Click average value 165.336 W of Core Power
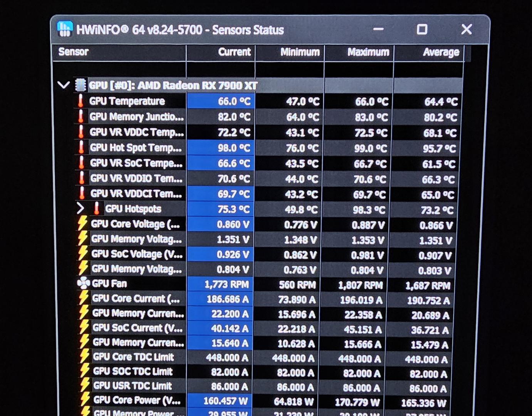532x416 pixels. coord(424,403)
